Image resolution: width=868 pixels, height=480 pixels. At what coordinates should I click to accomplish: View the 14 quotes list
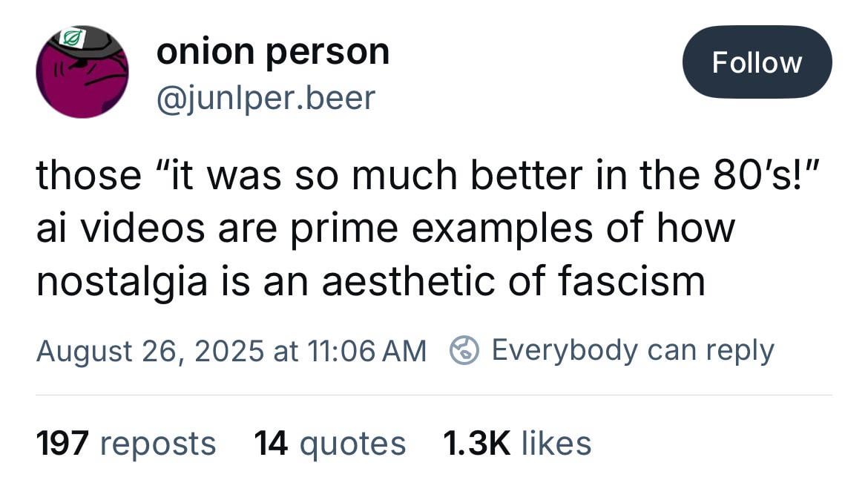(330, 444)
